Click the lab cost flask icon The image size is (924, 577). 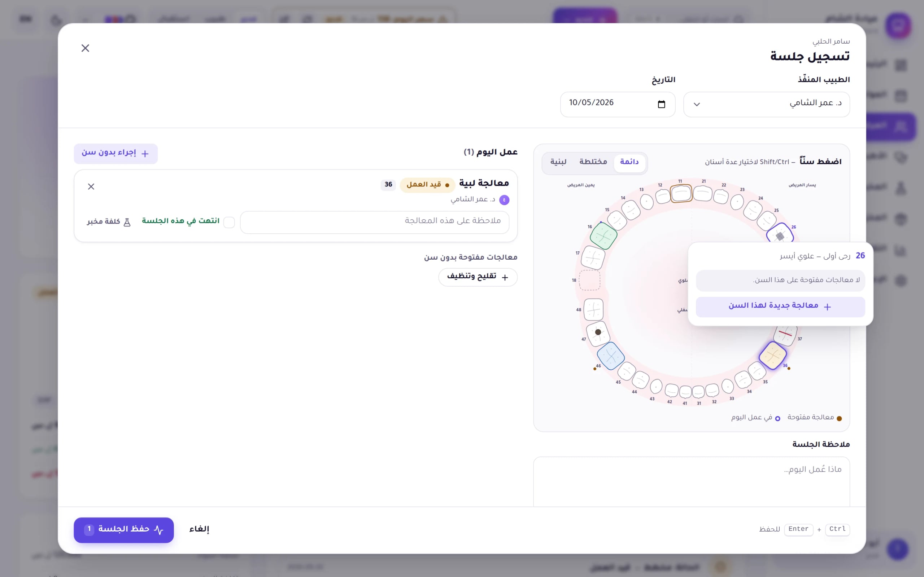tap(127, 222)
